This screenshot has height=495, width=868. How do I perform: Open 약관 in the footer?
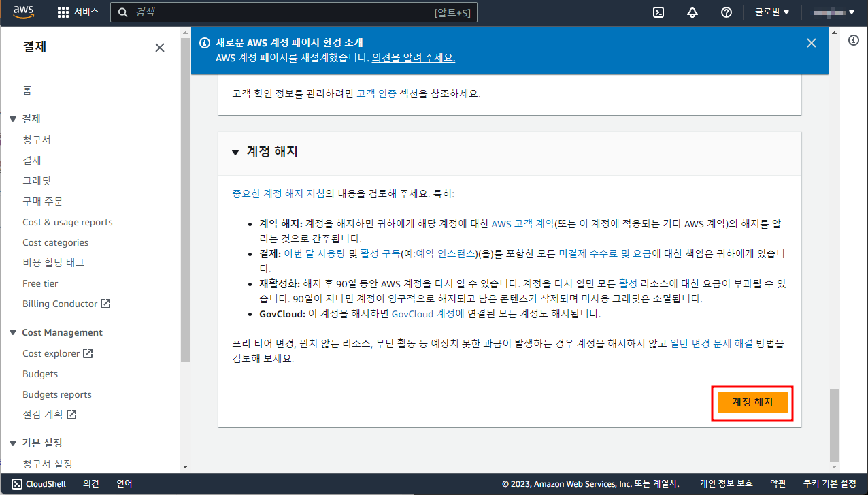778,484
